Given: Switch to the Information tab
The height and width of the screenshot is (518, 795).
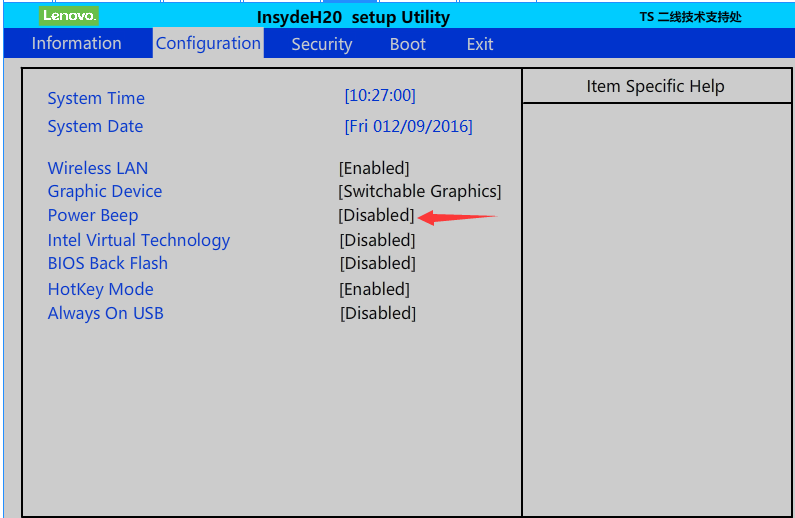Looking at the screenshot, I should (76, 43).
